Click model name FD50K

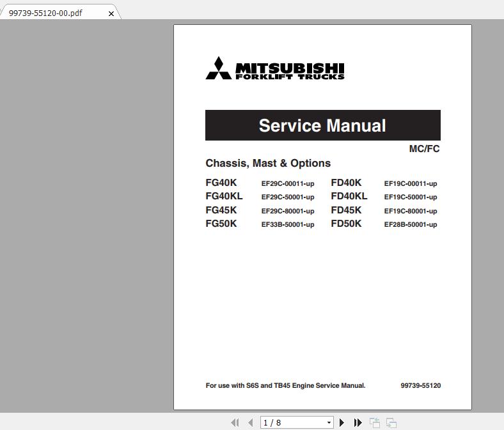(x=346, y=224)
